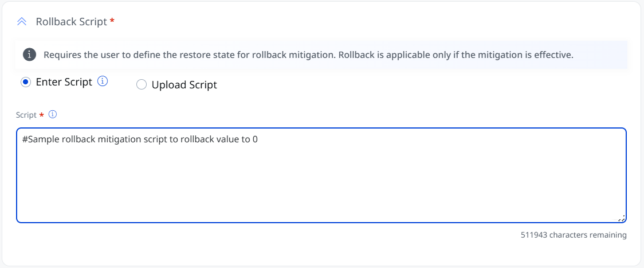Select the Upload Script radio button
Viewport: 644px width, 268px height.
[x=142, y=85]
